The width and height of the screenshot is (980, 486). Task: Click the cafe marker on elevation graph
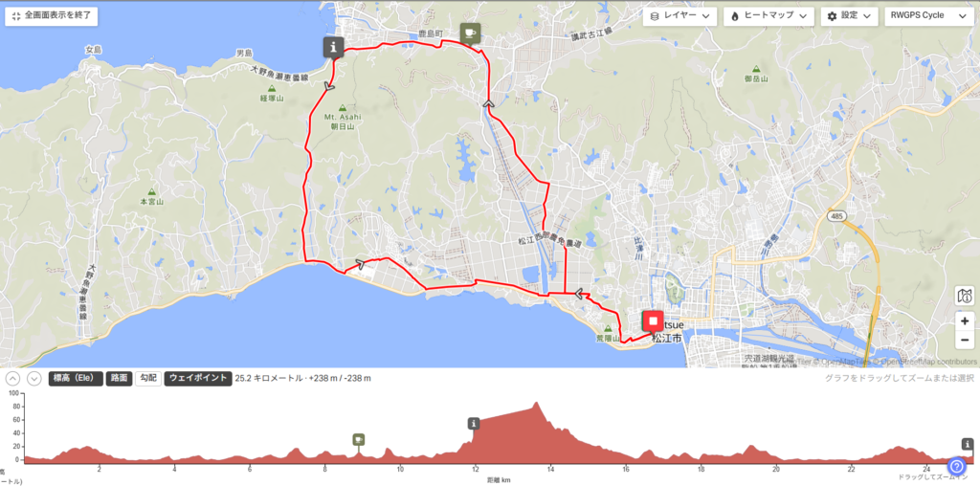(358, 439)
